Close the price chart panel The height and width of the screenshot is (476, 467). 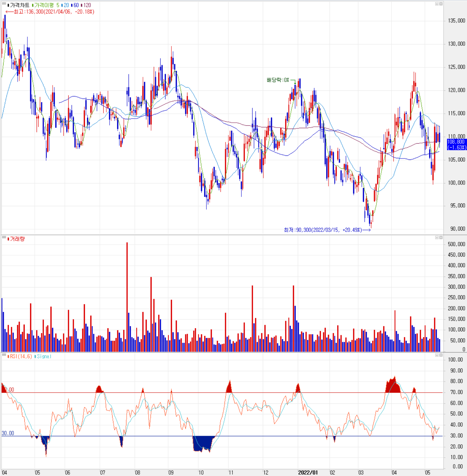coord(441,4)
